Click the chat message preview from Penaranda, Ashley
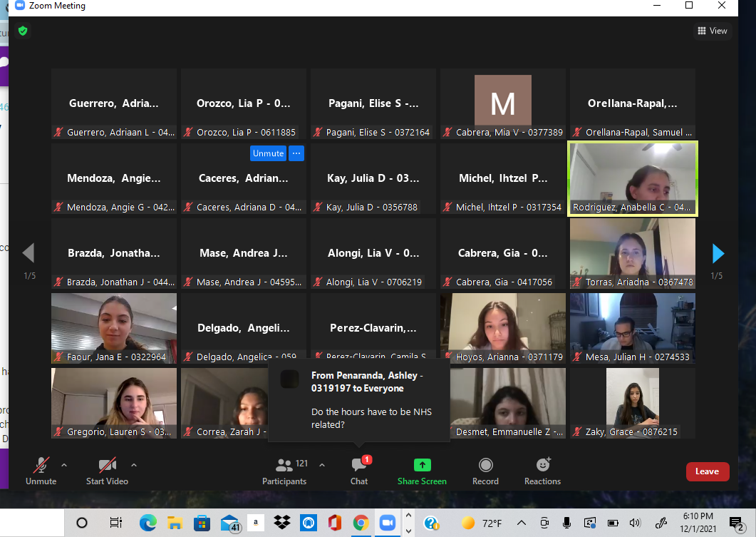The width and height of the screenshot is (756, 537). point(358,399)
